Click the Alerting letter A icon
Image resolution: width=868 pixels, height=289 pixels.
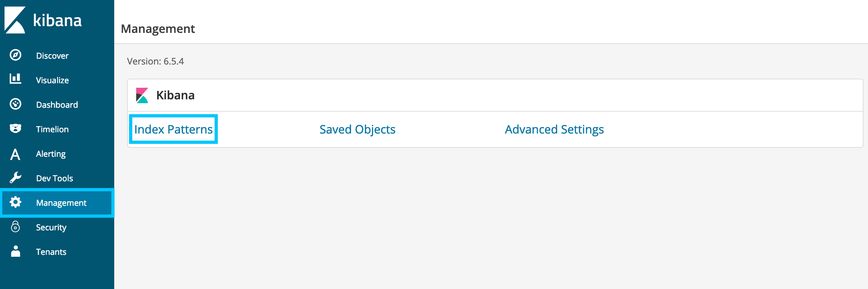click(15, 154)
